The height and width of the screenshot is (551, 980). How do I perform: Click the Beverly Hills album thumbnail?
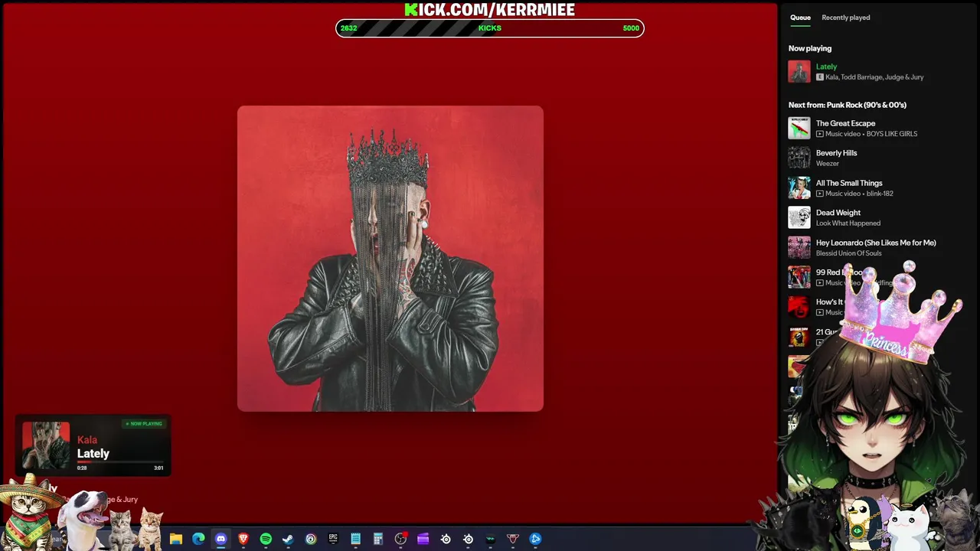(799, 158)
